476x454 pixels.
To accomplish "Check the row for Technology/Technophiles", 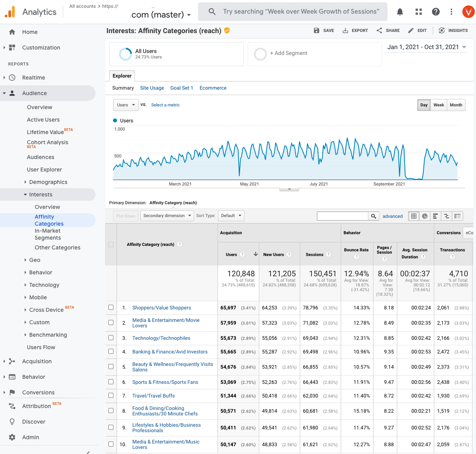I will tap(111, 338).
